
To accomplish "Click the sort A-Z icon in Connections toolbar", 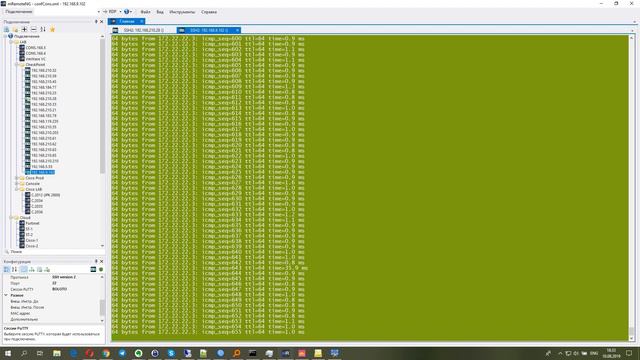I will (43, 29).
